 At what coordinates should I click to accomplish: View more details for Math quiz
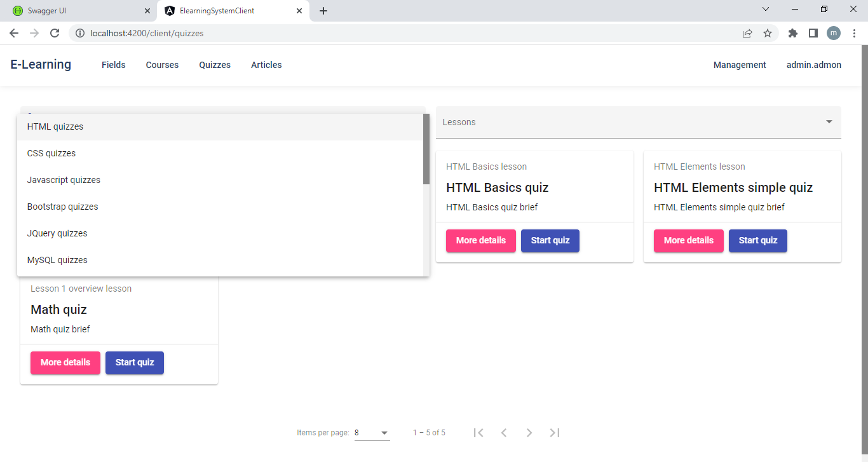click(65, 363)
